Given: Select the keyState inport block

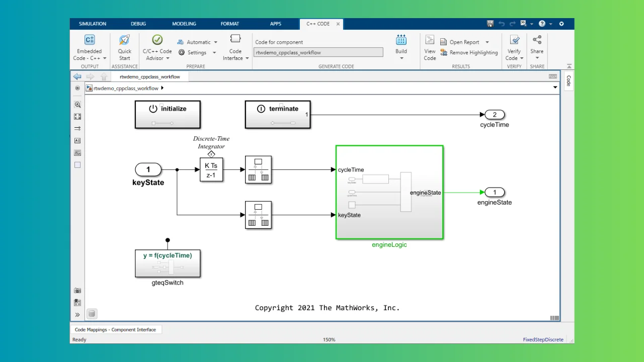Looking at the screenshot, I should click(148, 169).
